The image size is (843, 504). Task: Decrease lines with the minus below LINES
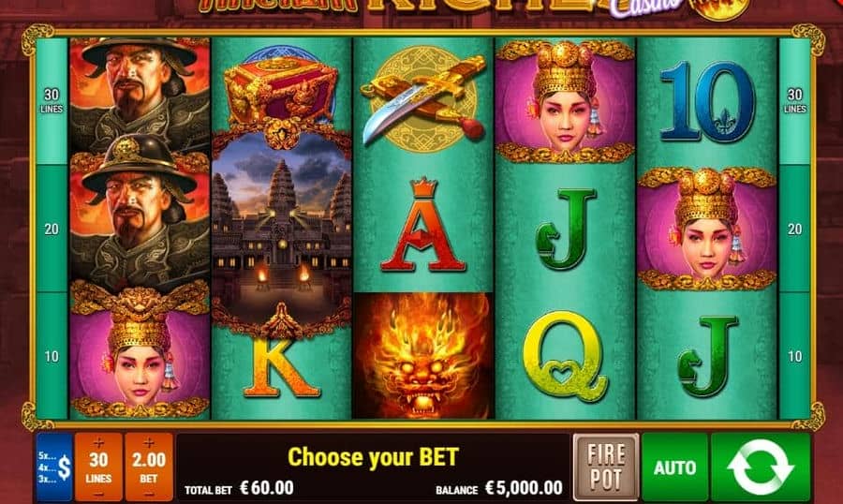coord(98,493)
